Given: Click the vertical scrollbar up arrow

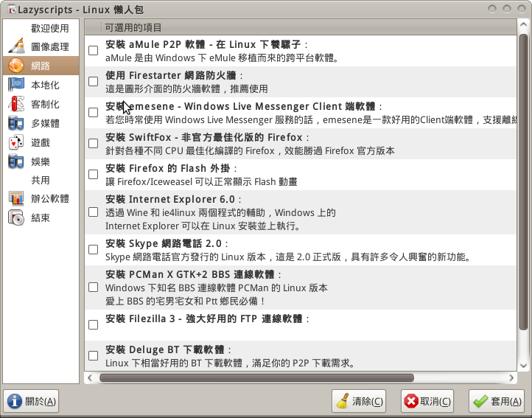Looking at the screenshot, I should click(x=523, y=25).
